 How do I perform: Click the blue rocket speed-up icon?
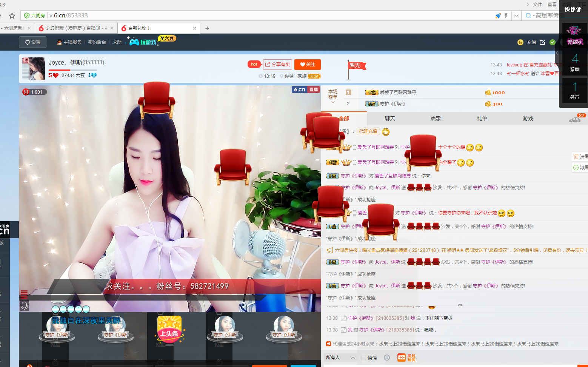tap(498, 15)
